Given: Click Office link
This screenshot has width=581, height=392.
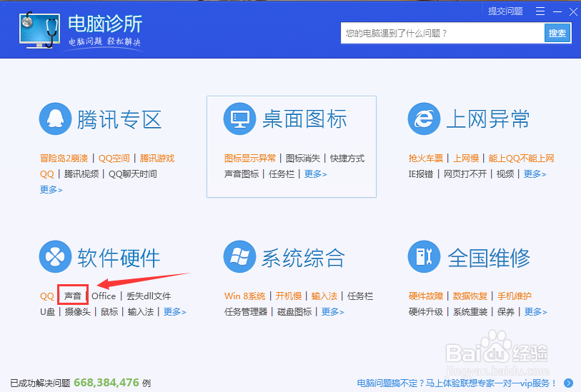Looking at the screenshot, I should point(104,296).
